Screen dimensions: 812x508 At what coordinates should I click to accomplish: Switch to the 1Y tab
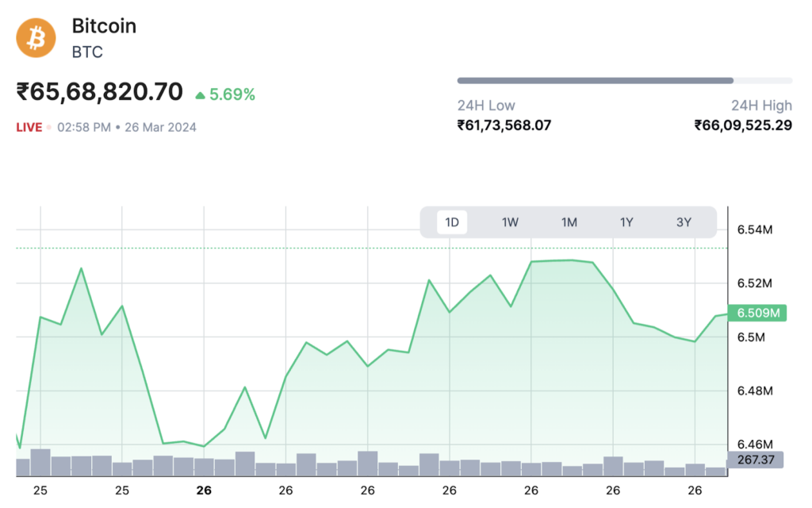point(626,223)
